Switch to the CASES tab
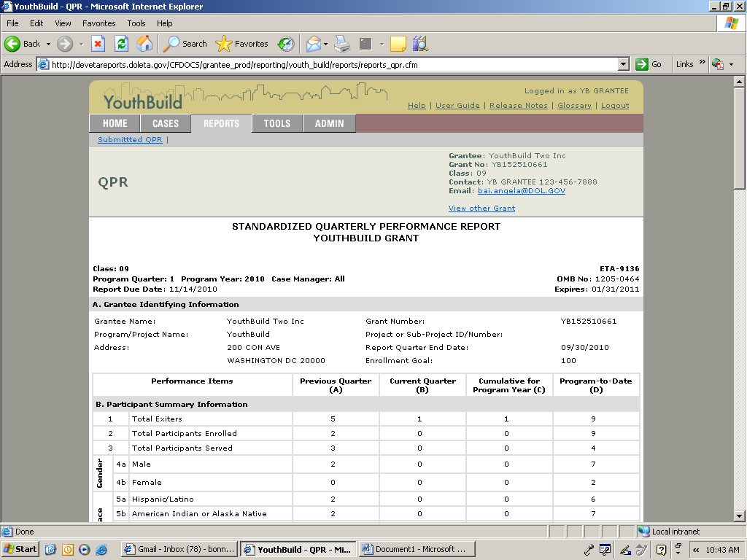This screenshot has width=747, height=560. (166, 123)
